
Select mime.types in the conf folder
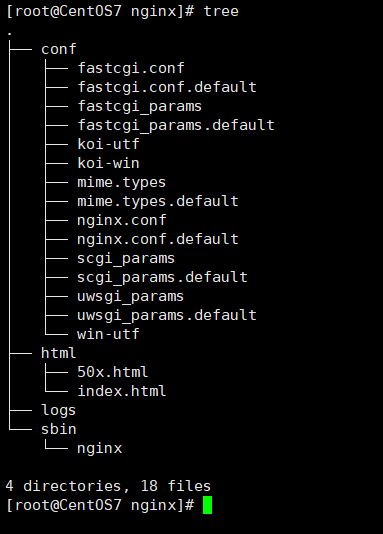click(x=122, y=183)
